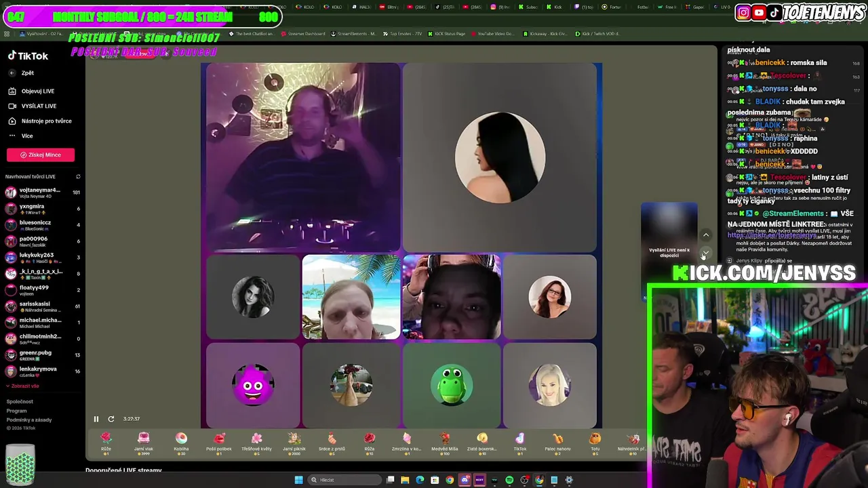Send the Růža gift

point(370,443)
